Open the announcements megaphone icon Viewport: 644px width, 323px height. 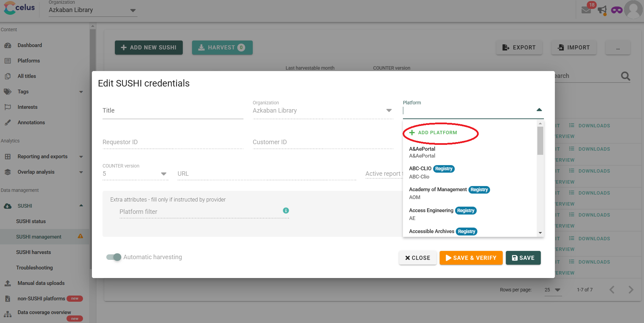[x=602, y=10]
